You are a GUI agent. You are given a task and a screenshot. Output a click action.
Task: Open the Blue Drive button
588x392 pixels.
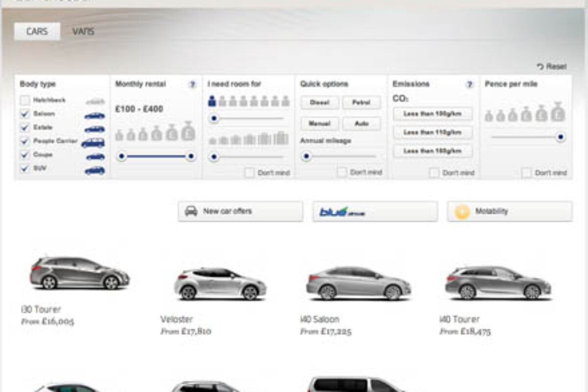[375, 211]
